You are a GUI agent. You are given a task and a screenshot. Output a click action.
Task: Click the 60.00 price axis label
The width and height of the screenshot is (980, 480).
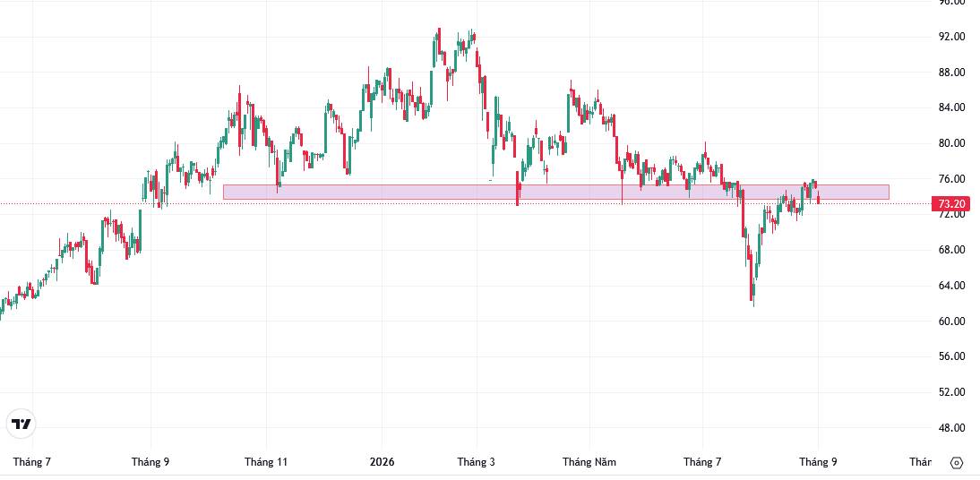coord(952,321)
